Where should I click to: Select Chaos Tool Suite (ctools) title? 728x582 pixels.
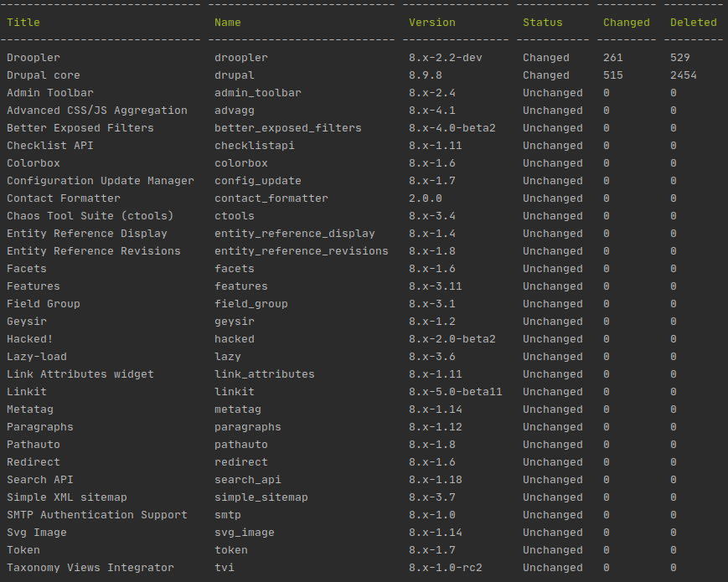click(90, 216)
